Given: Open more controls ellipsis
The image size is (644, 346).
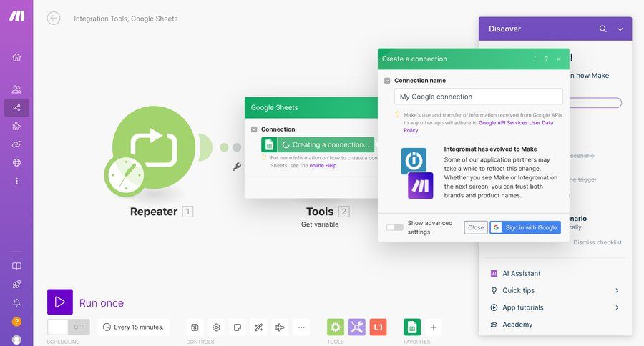Looking at the screenshot, I should tap(301, 327).
